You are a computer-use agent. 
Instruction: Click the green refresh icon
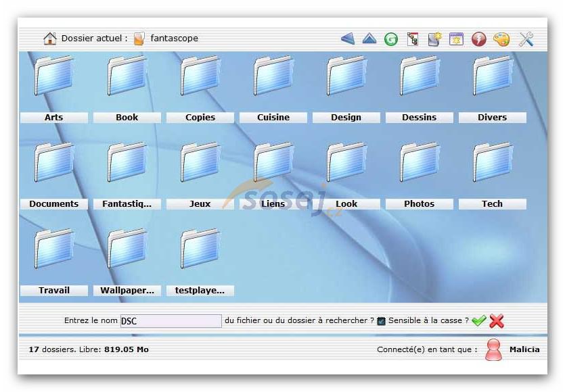[391, 39]
